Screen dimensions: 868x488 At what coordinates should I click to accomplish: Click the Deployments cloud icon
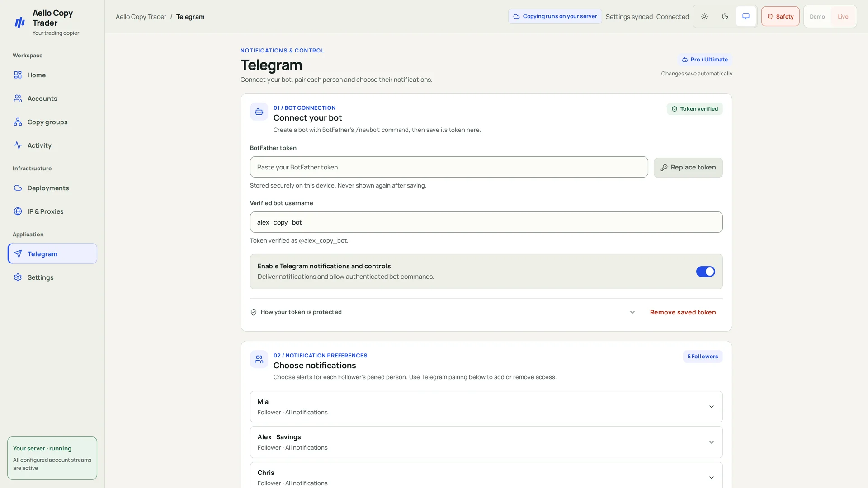[18, 188]
